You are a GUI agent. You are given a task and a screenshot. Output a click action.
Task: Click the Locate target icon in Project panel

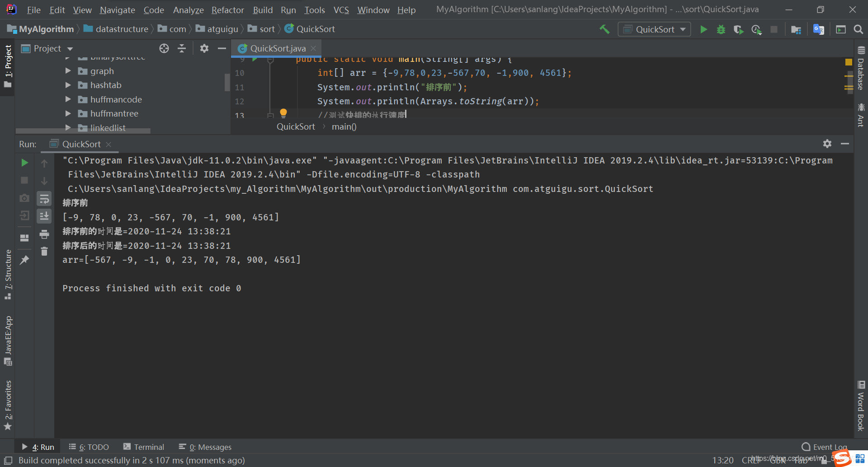point(164,48)
